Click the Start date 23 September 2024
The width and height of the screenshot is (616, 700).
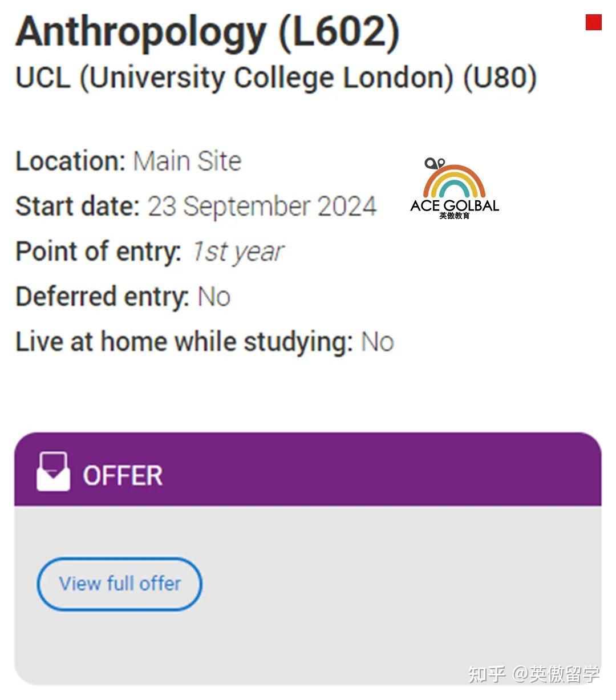pyautogui.click(x=261, y=206)
